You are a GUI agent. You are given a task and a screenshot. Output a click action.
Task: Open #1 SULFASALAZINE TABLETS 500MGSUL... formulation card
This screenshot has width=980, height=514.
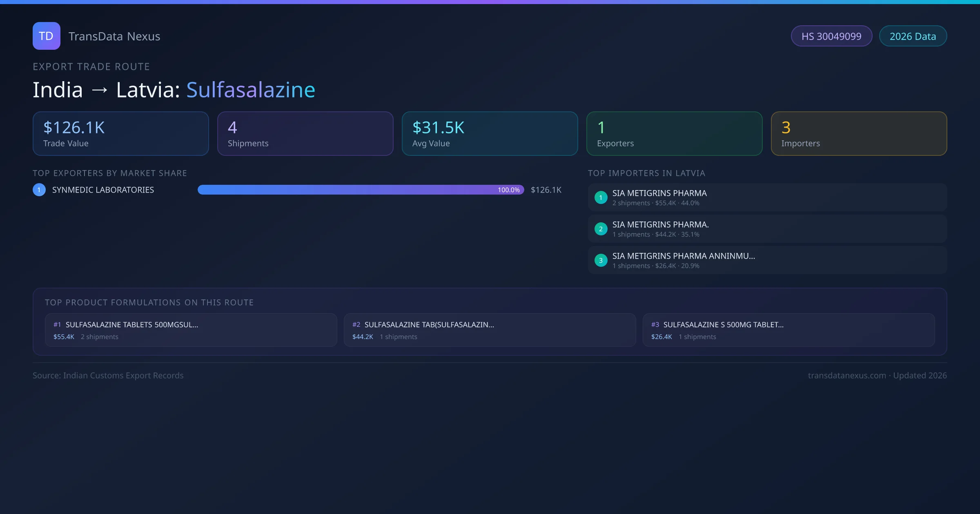(x=191, y=330)
